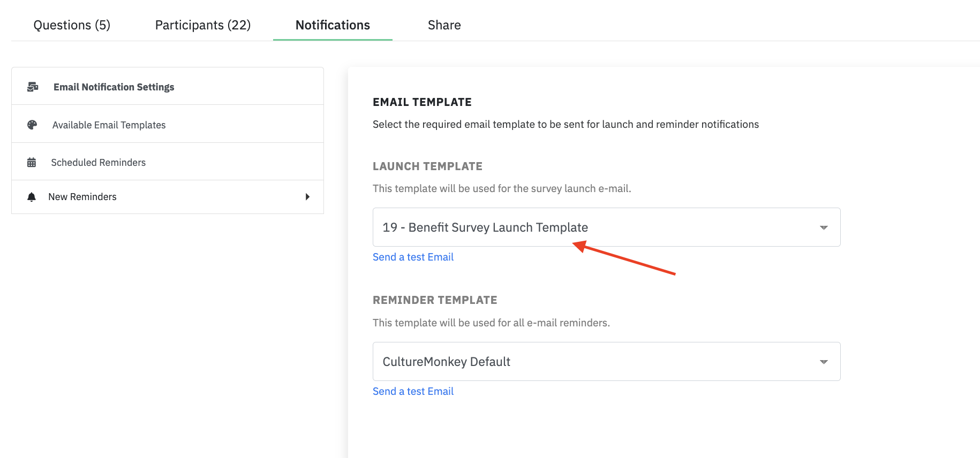The height and width of the screenshot is (458, 980).
Task: Send a test Email for reminder template
Action: (413, 391)
